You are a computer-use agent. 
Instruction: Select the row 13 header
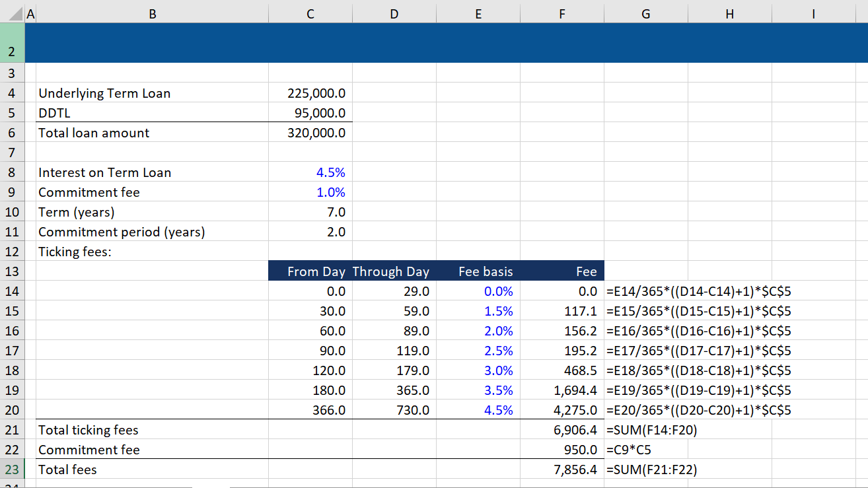(x=11, y=271)
